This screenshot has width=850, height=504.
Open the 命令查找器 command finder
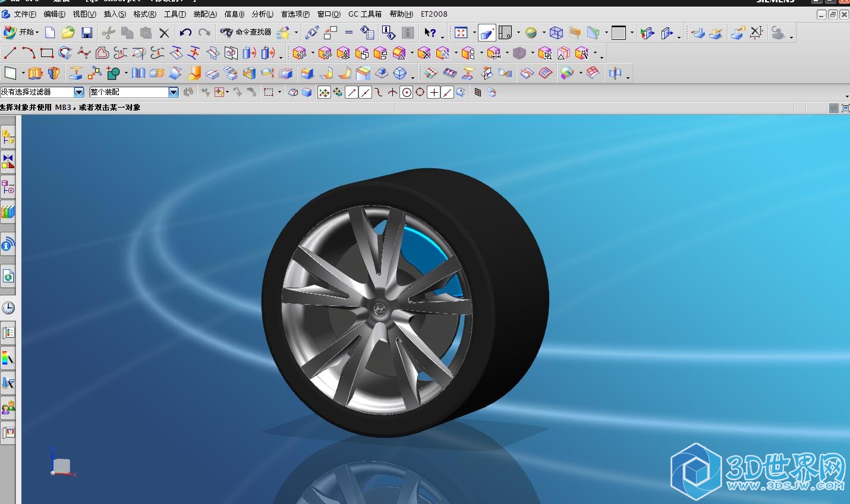(245, 33)
